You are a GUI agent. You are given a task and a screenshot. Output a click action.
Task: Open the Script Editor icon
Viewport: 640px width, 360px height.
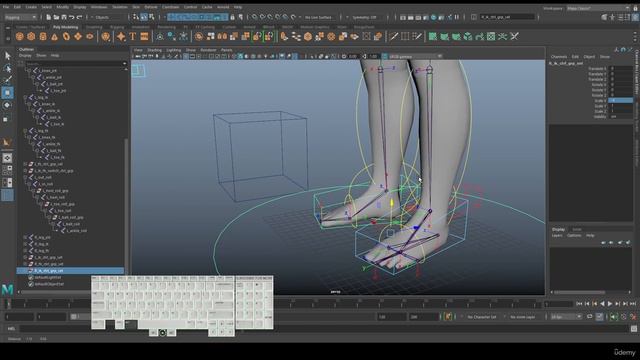tap(633, 329)
